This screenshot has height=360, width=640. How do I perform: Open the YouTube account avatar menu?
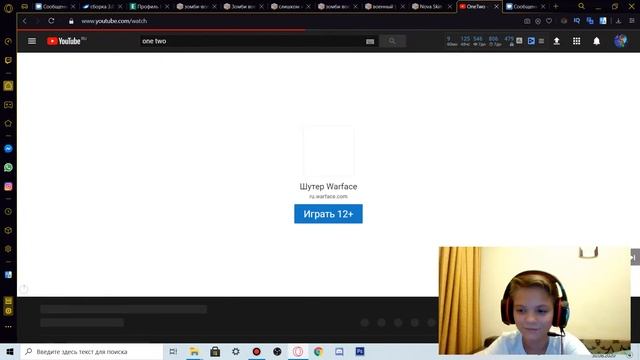[x=620, y=41]
